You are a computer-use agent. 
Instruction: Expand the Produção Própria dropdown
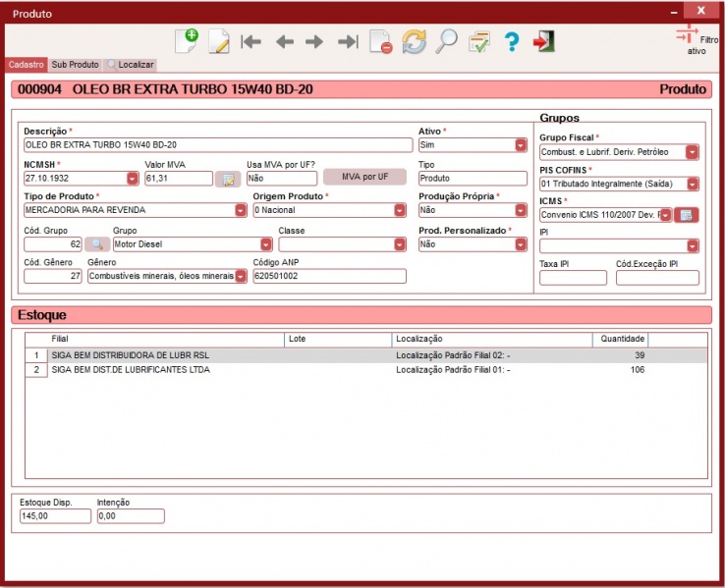point(521,210)
